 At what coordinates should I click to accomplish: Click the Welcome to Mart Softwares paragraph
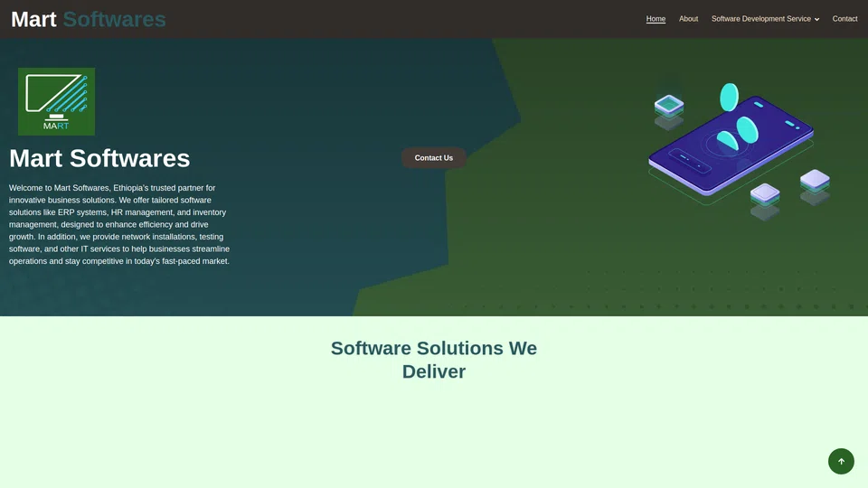[x=119, y=225]
